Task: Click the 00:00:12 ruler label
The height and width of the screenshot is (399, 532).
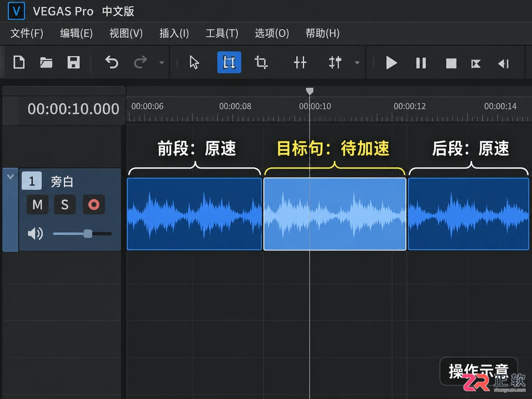Action: click(x=410, y=106)
